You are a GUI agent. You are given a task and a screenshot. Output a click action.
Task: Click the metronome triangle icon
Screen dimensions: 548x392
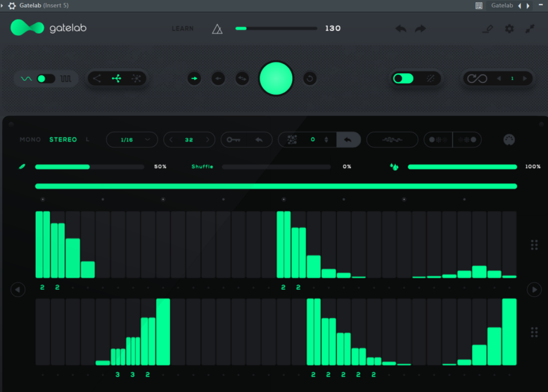click(217, 29)
